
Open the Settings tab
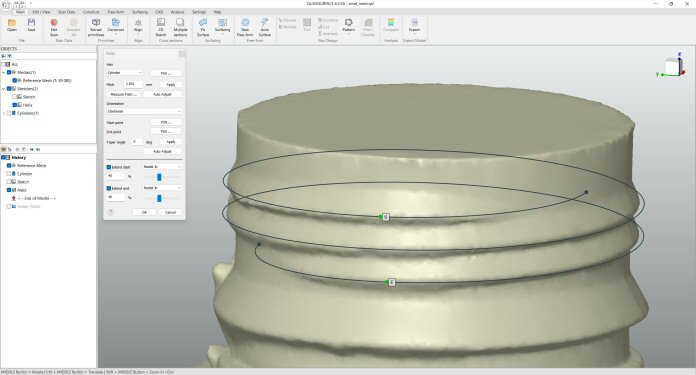click(199, 12)
